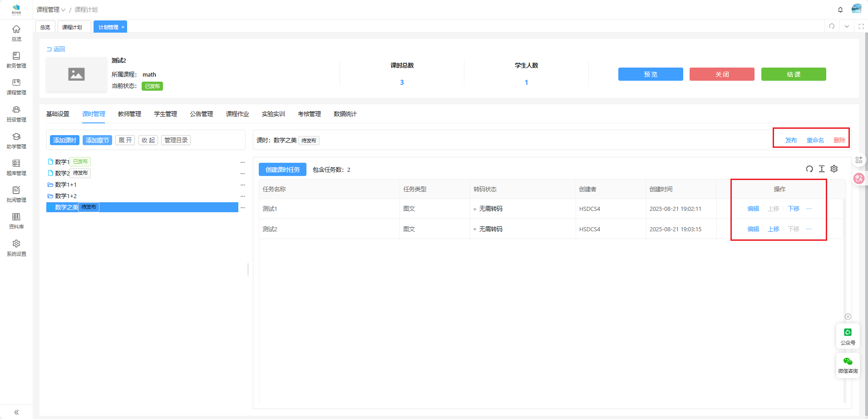This screenshot has width=868, height=419.
Task: Click the table density icon
Action: [x=821, y=169]
